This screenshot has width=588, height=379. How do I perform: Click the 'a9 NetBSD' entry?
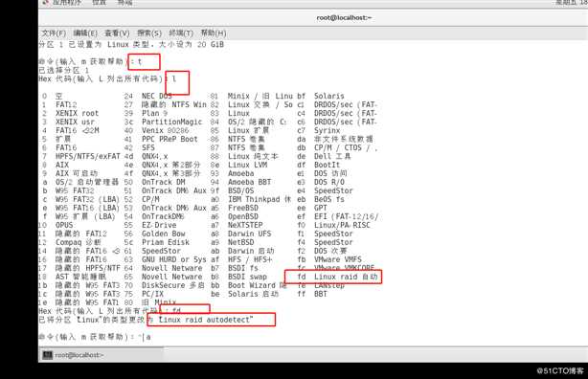(x=232, y=242)
